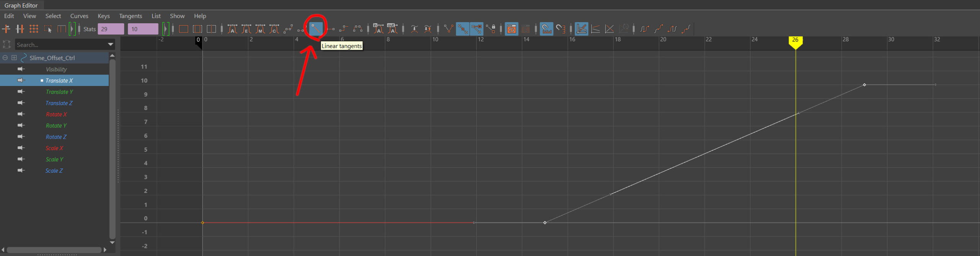Open the Edit menu
980x256 pixels.
click(x=9, y=16)
